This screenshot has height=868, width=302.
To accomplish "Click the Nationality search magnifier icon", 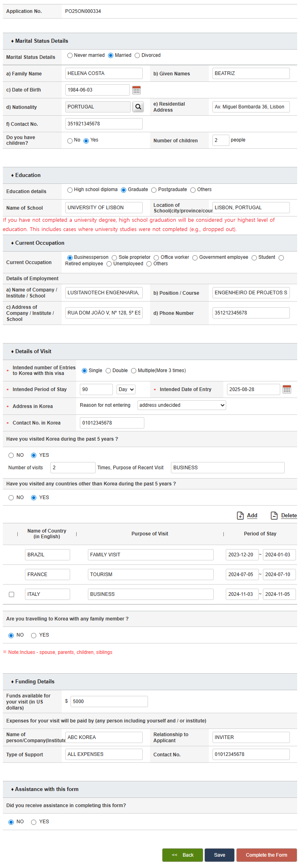I will [x=138, y=107].
